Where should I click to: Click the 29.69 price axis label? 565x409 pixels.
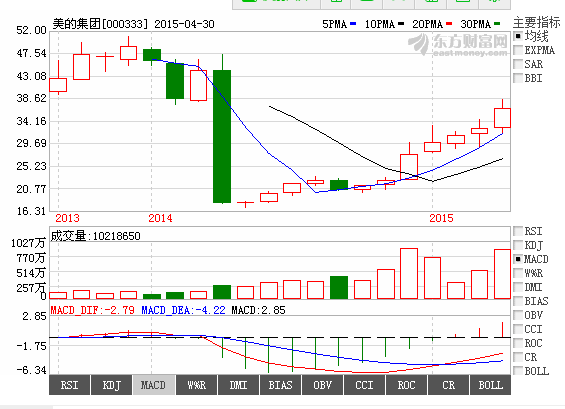point(31,143)
